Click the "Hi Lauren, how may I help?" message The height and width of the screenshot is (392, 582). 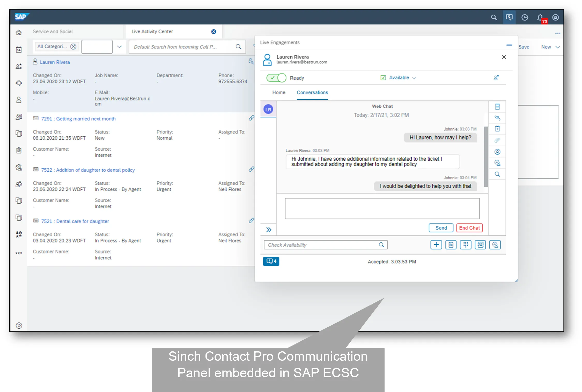(x=440, y=138)
